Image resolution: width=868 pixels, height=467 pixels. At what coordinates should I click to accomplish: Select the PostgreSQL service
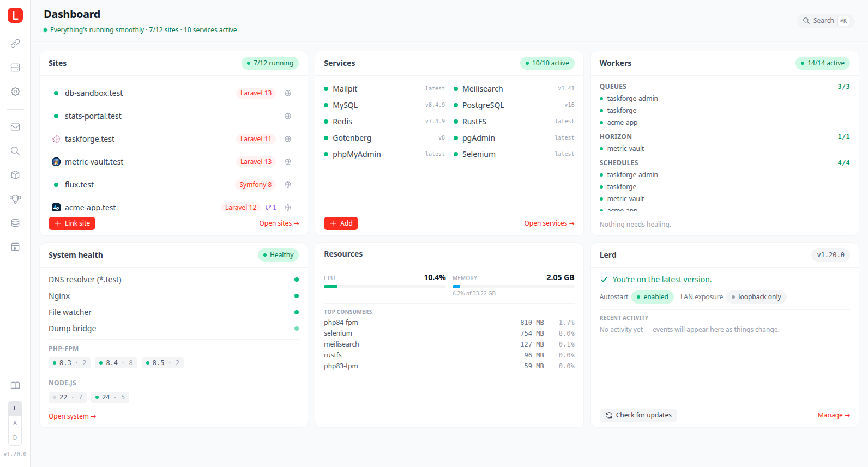pos(514,105)
